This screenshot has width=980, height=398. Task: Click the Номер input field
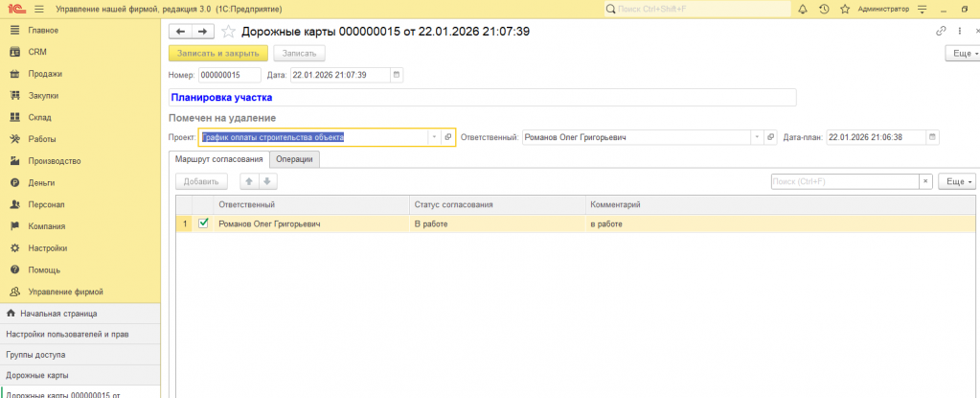[x=229, y=75]
